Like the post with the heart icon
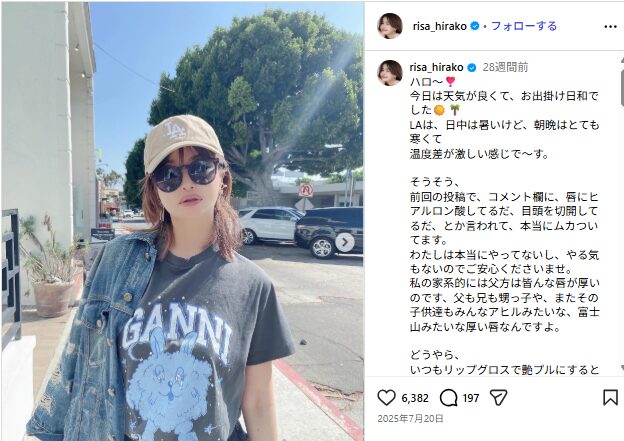Image resolution: width=624 pixels, height=441 pixels. (386, 398)
